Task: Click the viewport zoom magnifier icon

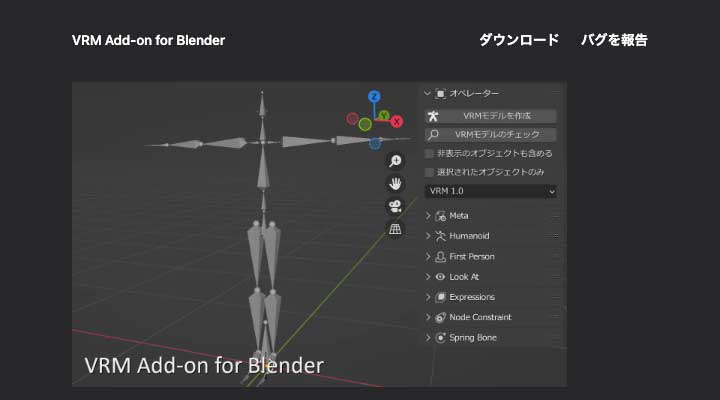Action: click(395, 161)
